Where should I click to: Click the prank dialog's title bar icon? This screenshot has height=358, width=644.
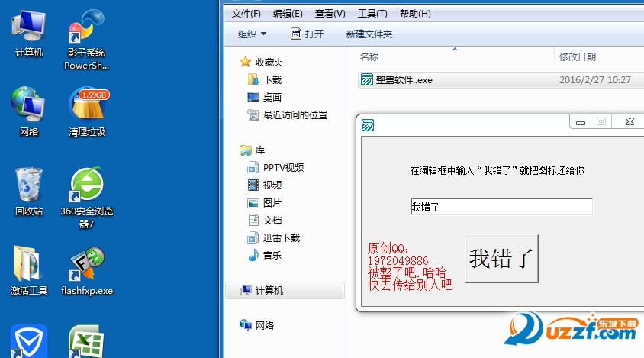pos(368,125)
